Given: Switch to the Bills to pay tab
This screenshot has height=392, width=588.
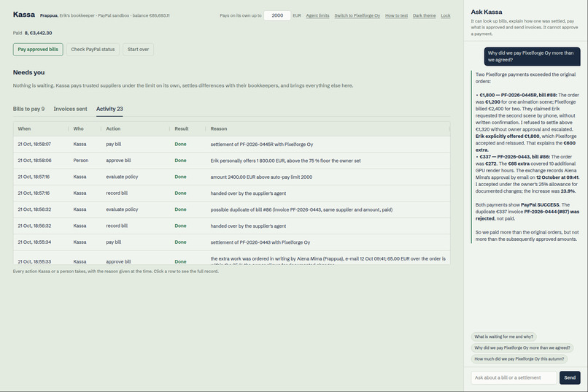Looking at the screenshot, I should (x=28, y=109).
